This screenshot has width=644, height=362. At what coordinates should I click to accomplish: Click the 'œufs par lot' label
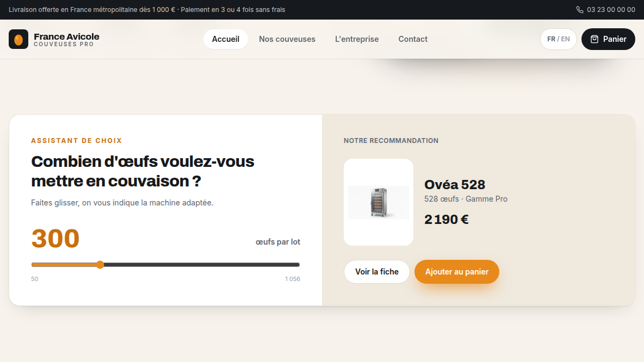(278, 242)
